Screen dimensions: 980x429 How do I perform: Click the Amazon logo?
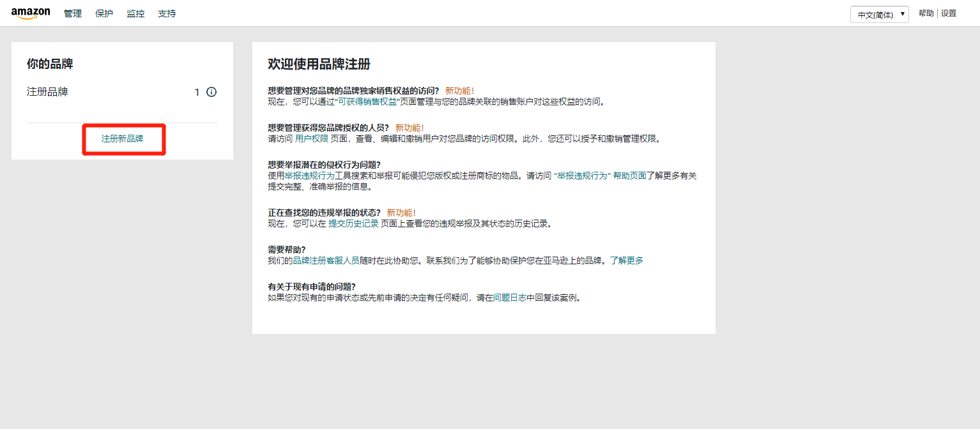coord(31,12)
